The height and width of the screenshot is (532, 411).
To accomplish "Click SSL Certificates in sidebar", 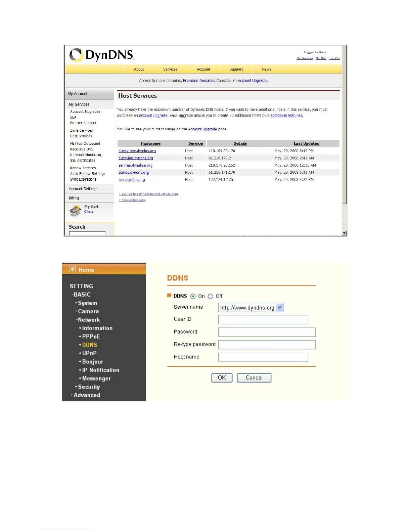I will (83, 161).
